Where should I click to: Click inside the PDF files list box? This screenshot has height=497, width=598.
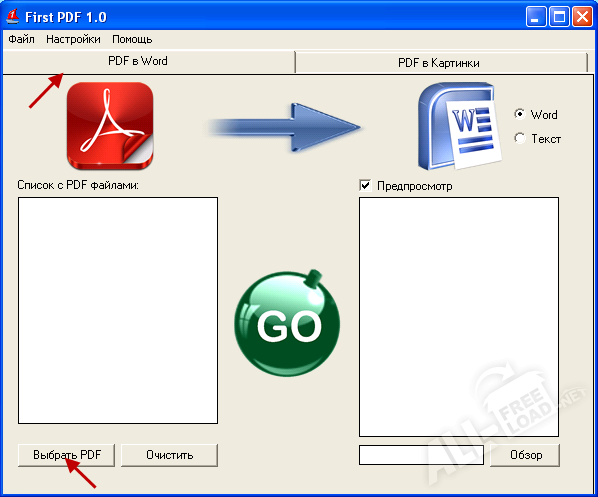pyautogui.click(x=118, y=310)
